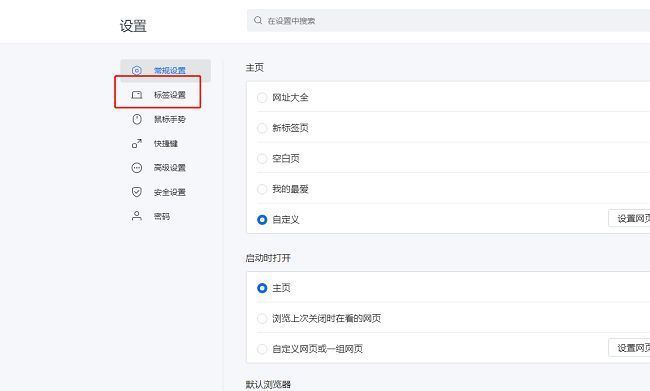
Task: Focus the 在设置中搜索 search field
Action: pyautogui.click(x=449, y=20)
